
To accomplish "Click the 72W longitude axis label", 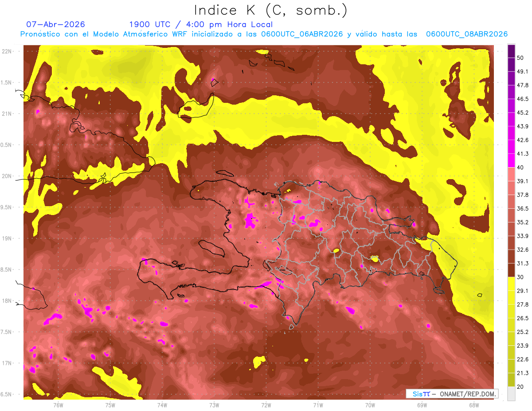I will point(266,405).
